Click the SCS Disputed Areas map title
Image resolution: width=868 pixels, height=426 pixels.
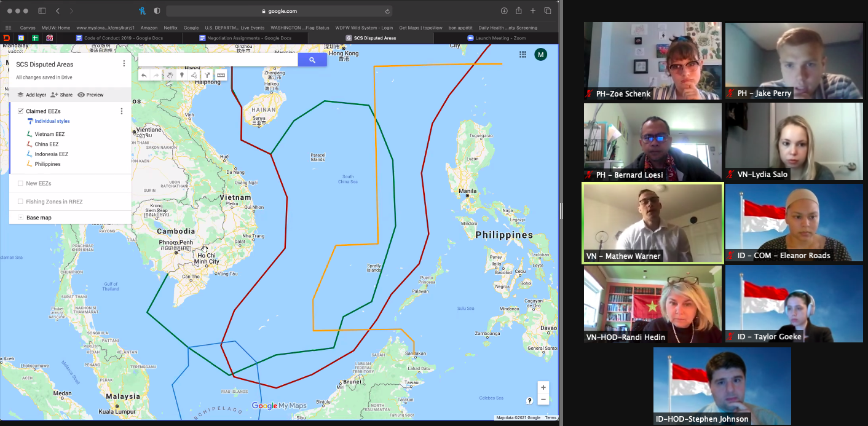click(45, 64)
